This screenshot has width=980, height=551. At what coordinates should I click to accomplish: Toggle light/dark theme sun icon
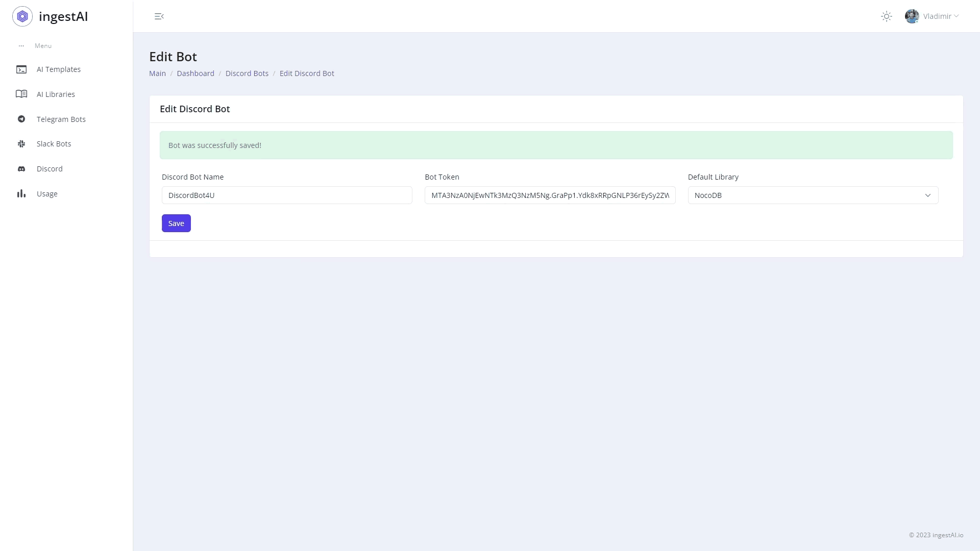[887, 16]
